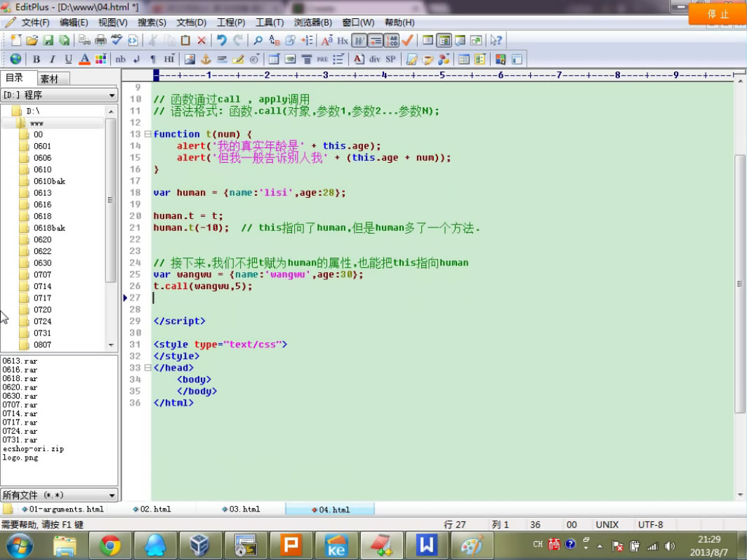Screen dimensions: 747x560
Task: Click the red Delete X icon
Action: click(x=201, y=41)
